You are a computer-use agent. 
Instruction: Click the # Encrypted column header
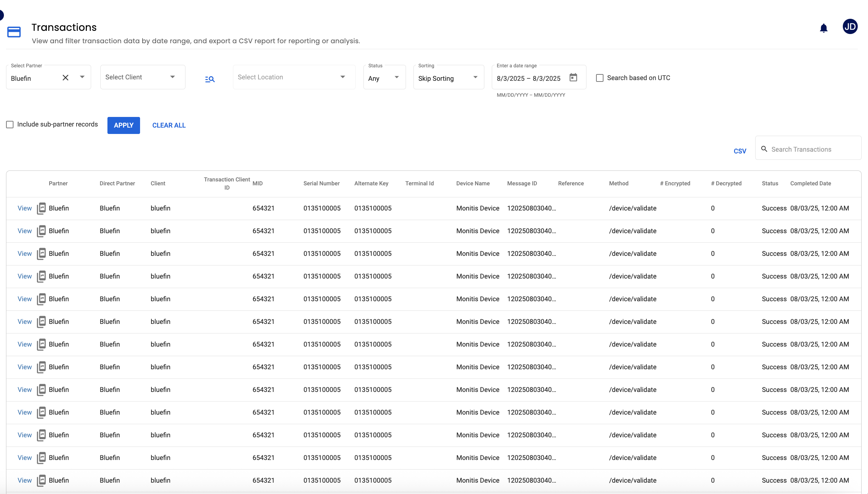click(x=675, y=183)
